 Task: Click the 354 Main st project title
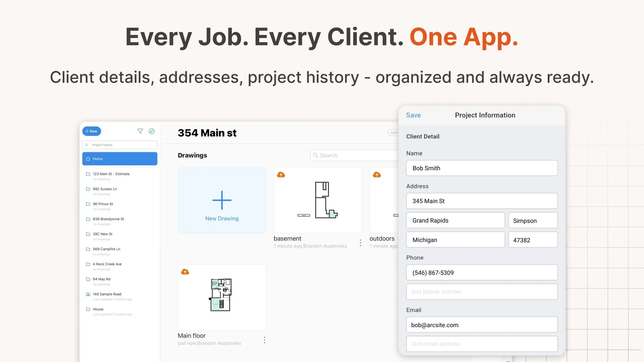(x=207, y=133)
